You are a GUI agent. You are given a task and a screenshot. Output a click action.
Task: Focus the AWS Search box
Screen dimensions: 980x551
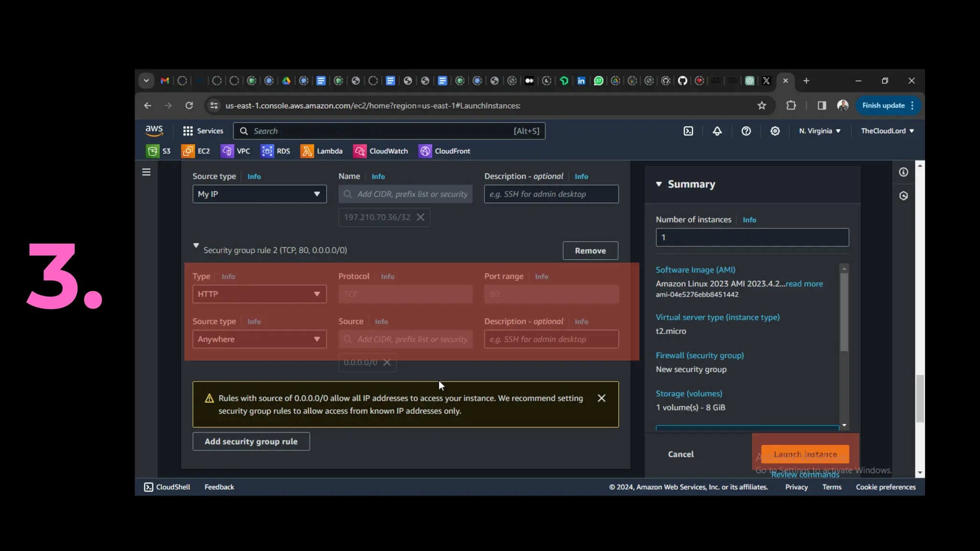tap(389, 131)
